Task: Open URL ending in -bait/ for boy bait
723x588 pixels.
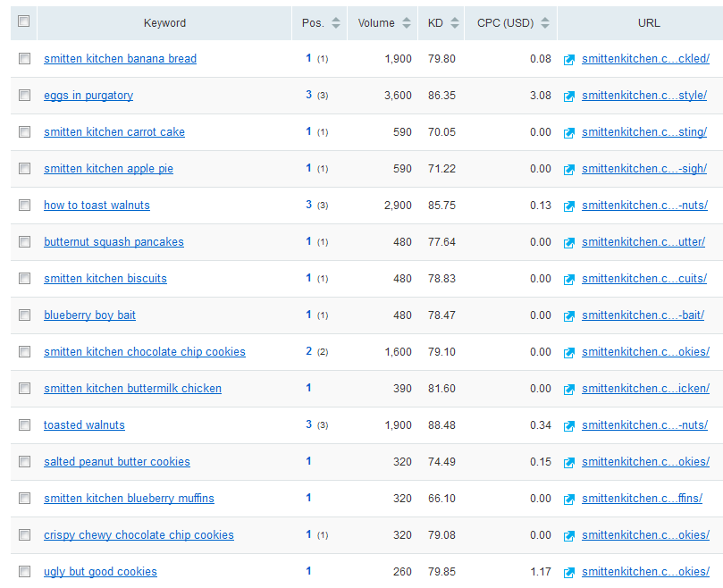Action: [x=643, y=315]
